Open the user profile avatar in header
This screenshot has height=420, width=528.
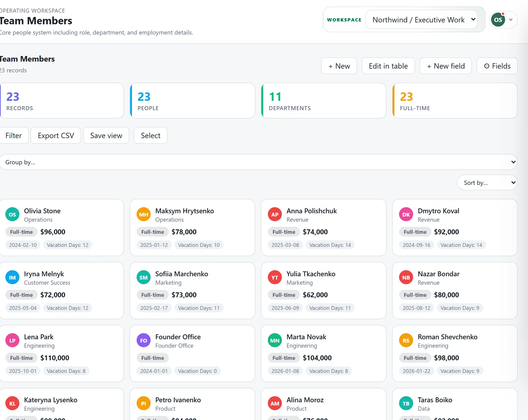[498, 20]
